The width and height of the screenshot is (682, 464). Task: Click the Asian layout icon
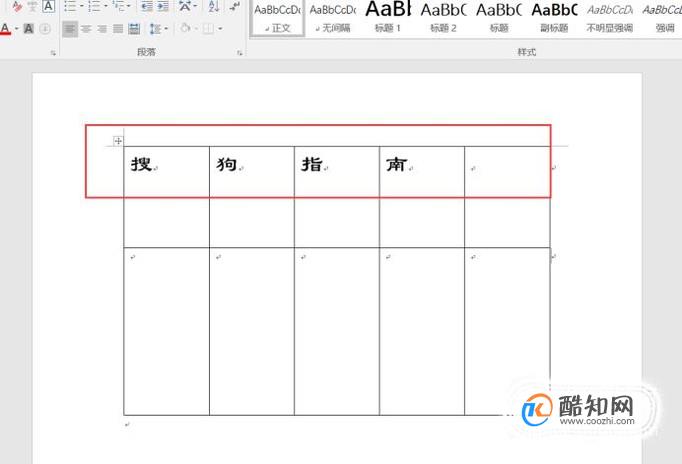[x=185, y=6]
